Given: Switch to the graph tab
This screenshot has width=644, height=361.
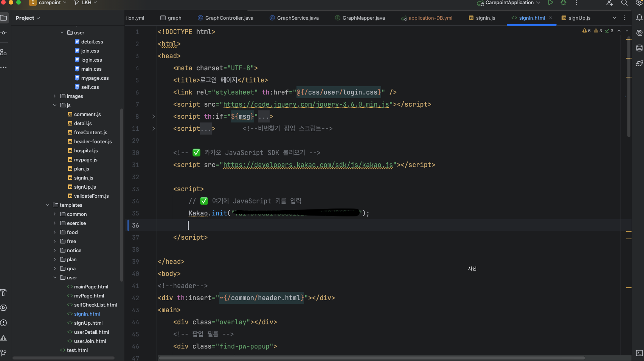Looking at the screenshot, I should [x=171, y=18].
